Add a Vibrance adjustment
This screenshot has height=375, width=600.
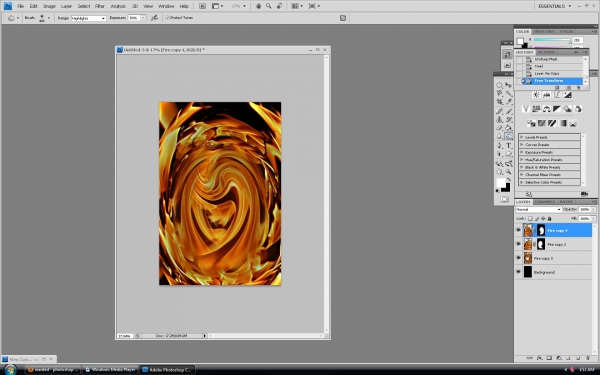526,109
